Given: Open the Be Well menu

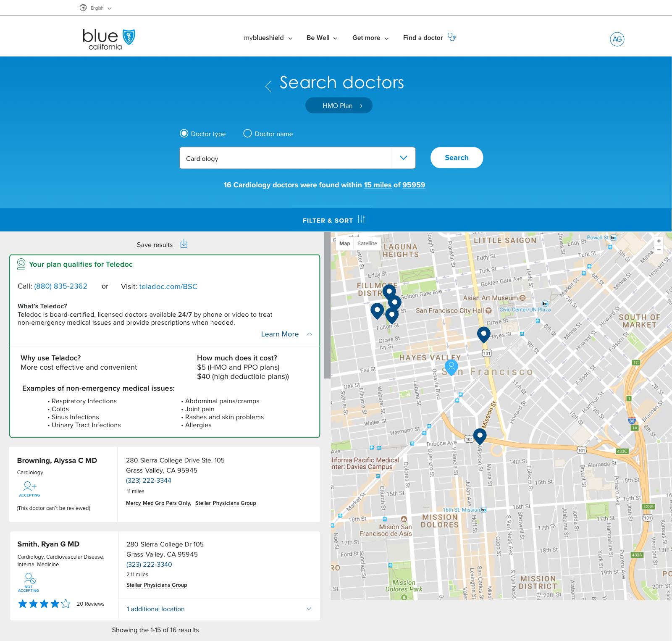Looking at the screenshot, I should (322, 38).
